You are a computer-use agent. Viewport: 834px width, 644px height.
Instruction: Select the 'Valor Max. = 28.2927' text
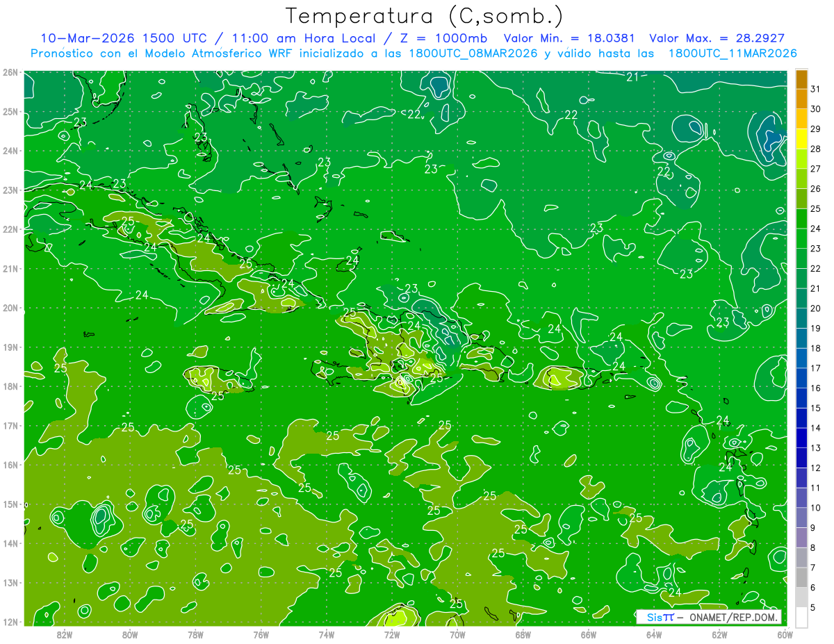click(717, 38)
